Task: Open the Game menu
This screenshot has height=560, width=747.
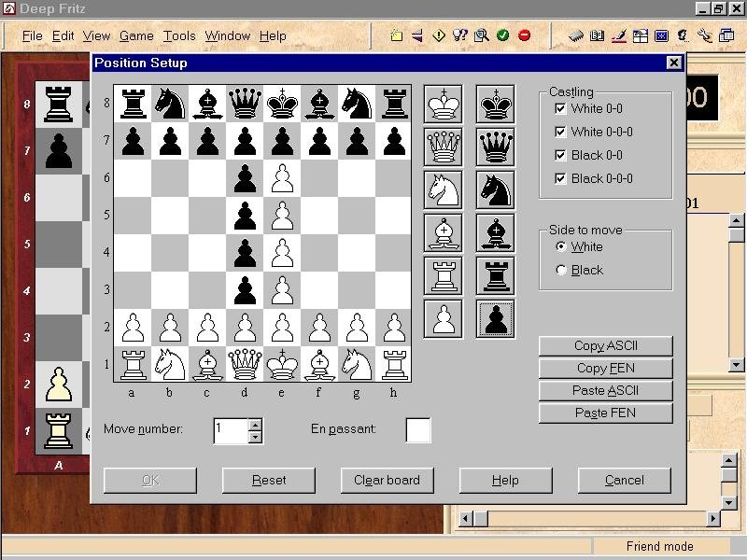Action: click(136, 36)
